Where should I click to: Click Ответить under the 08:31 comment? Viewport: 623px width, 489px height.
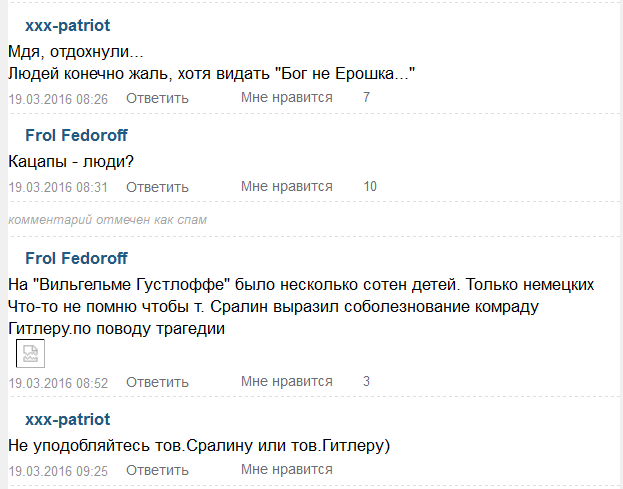tap(157, 187)
